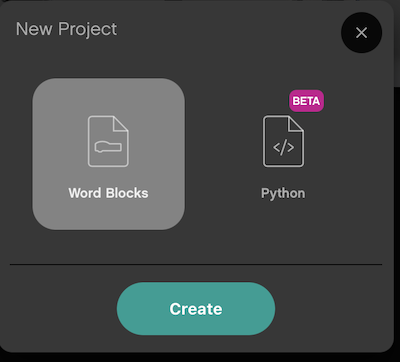Viewport: 400px width, 362px height.
Task: Click the Create button
Action: click(x=196, y=309)
